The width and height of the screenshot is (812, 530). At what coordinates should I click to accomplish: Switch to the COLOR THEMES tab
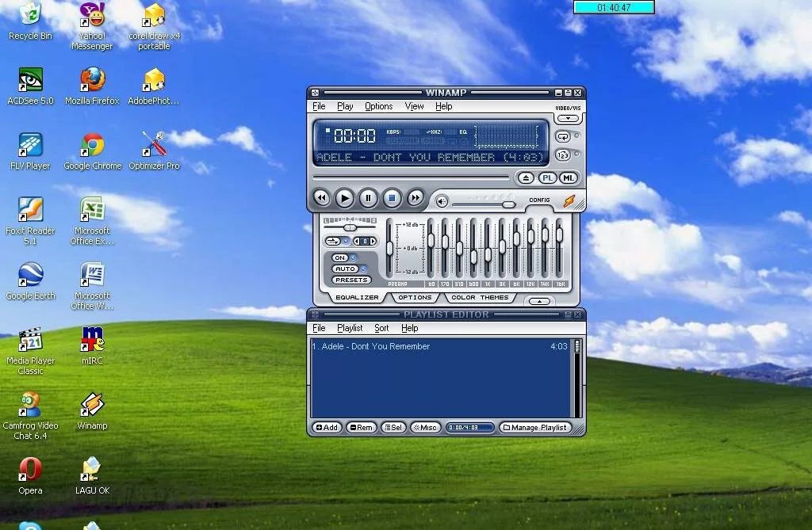[x=480, y=298]
